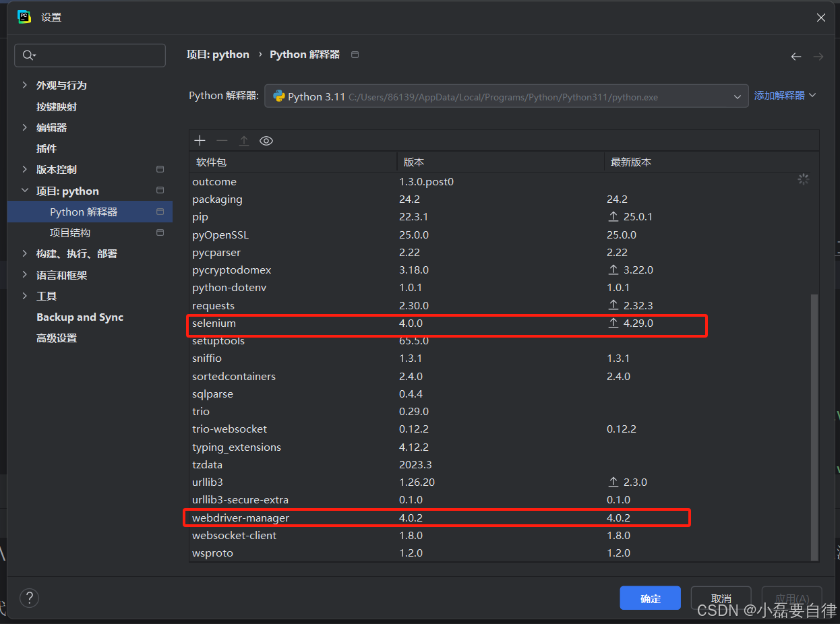
Task: Click upgrade arrow next to requests 2.32.3
Action: (x=613, y=305)
